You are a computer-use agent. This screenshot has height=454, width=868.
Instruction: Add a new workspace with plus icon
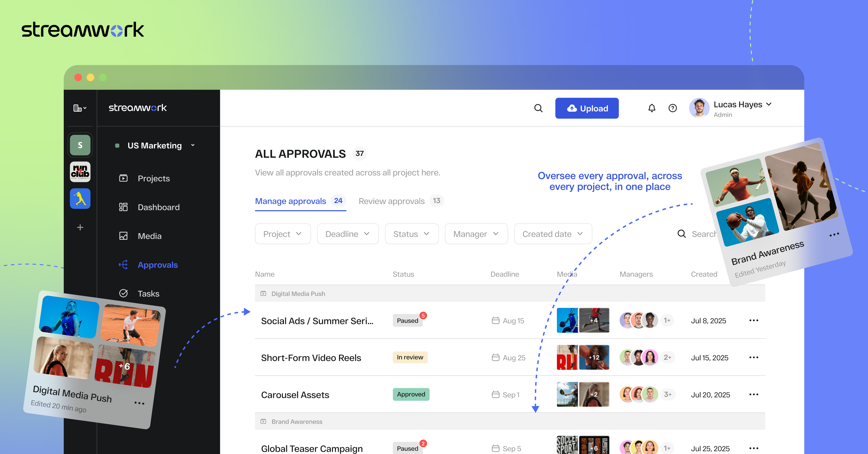(x=80, y=227)
